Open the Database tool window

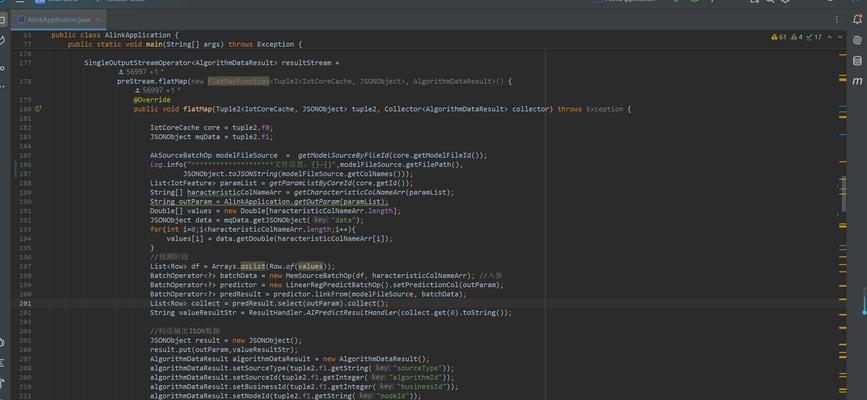point(857,60)
